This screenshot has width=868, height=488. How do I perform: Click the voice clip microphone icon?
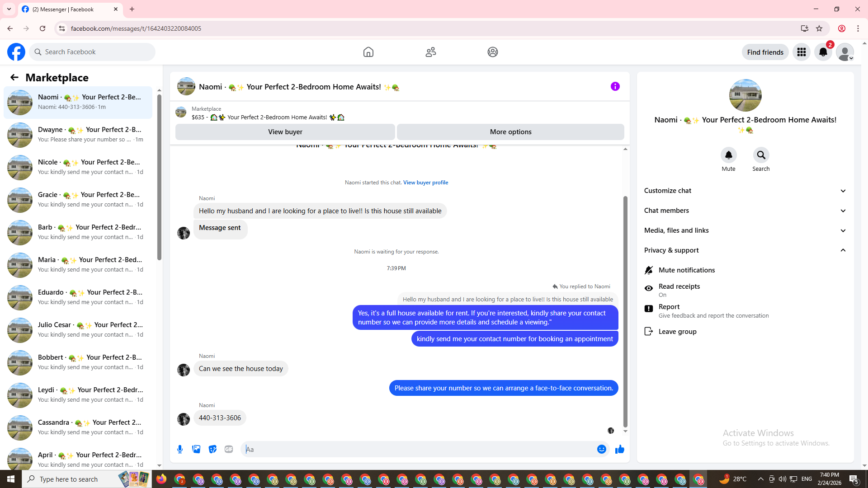click(x=180, y=449)
